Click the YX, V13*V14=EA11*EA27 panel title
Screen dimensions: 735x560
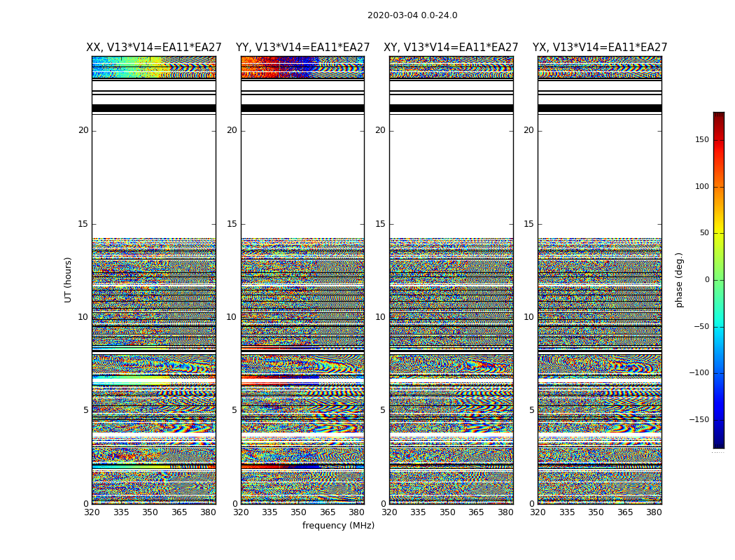(599, 48)
